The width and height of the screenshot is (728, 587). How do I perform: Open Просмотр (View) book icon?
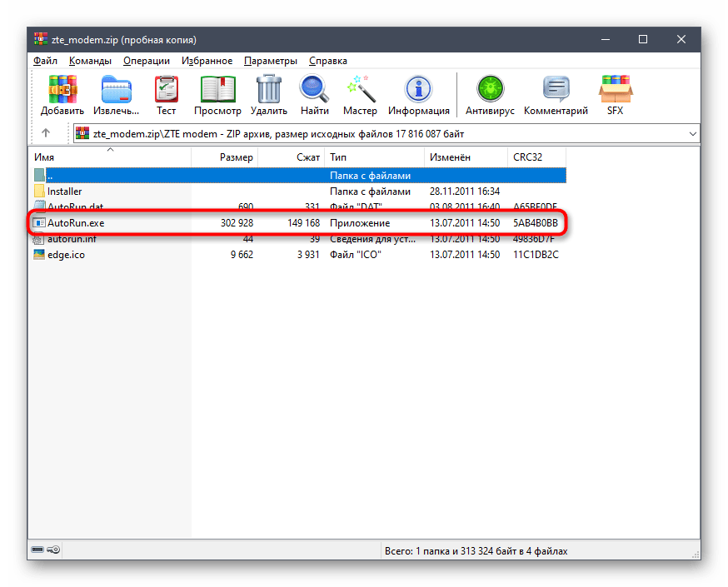[217, 89]
